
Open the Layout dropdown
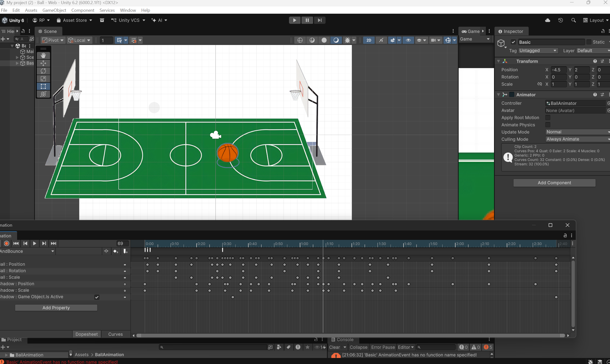[596, 20]
